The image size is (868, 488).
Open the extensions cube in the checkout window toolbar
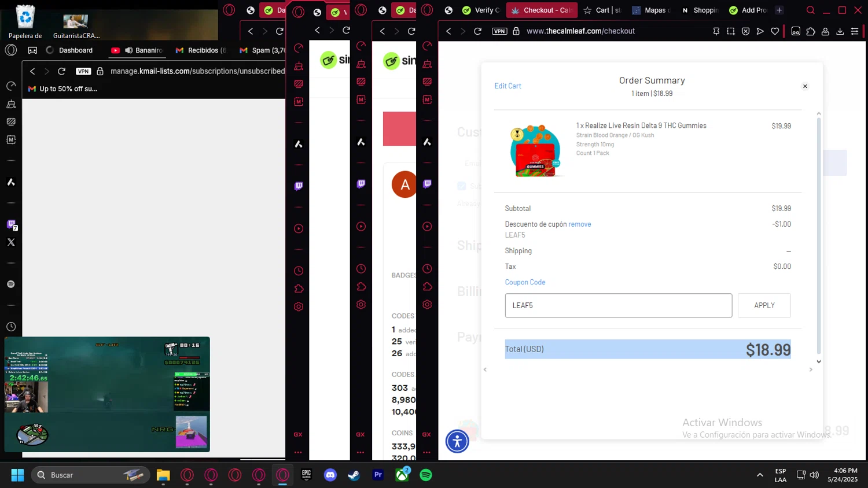tap(811, 31)
